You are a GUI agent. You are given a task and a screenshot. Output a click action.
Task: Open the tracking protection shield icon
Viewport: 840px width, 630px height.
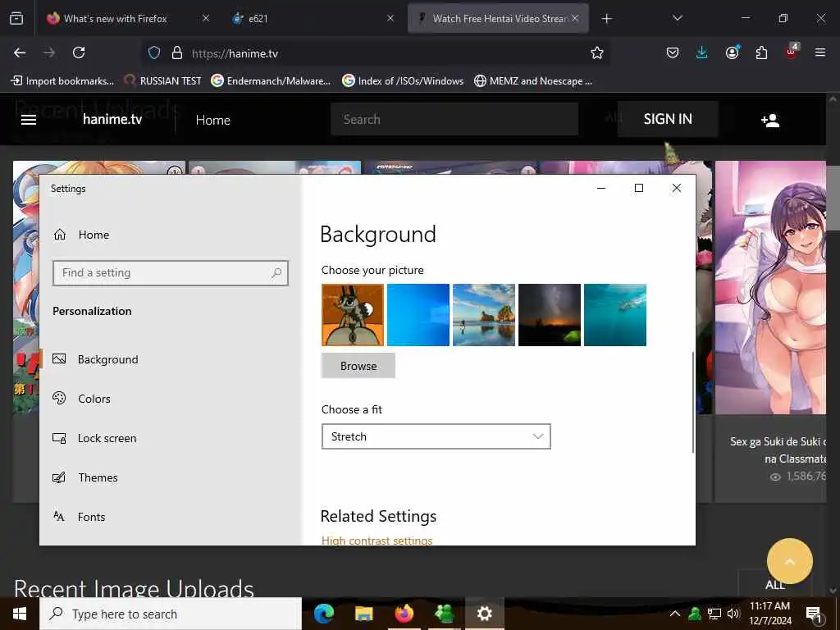pyautogui.click(x=154, y=52)
